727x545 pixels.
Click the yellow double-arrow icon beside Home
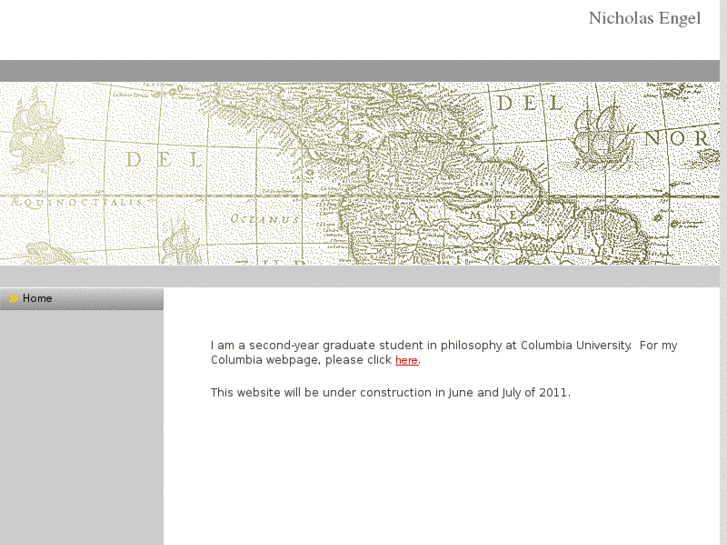click(13, 299)
